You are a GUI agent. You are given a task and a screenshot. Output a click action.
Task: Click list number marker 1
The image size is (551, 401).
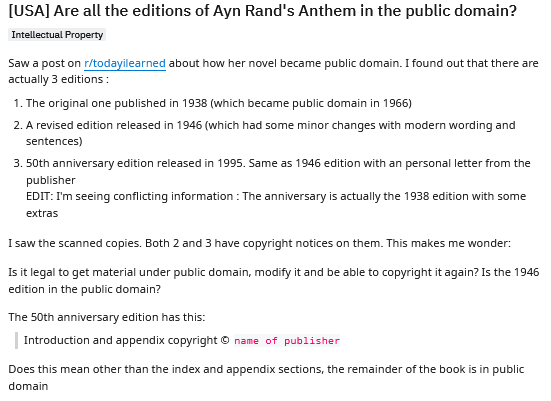tap(18, 103)
